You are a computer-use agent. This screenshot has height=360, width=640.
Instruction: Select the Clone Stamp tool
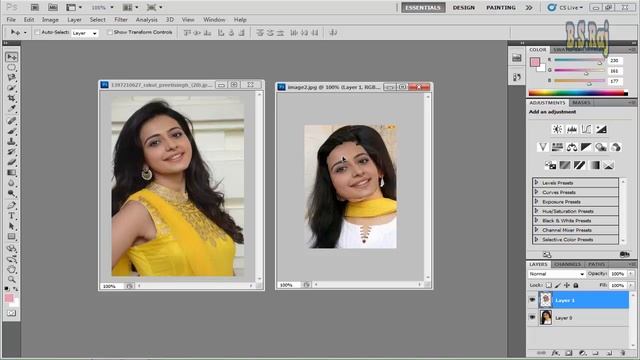[x=11, y=142]
